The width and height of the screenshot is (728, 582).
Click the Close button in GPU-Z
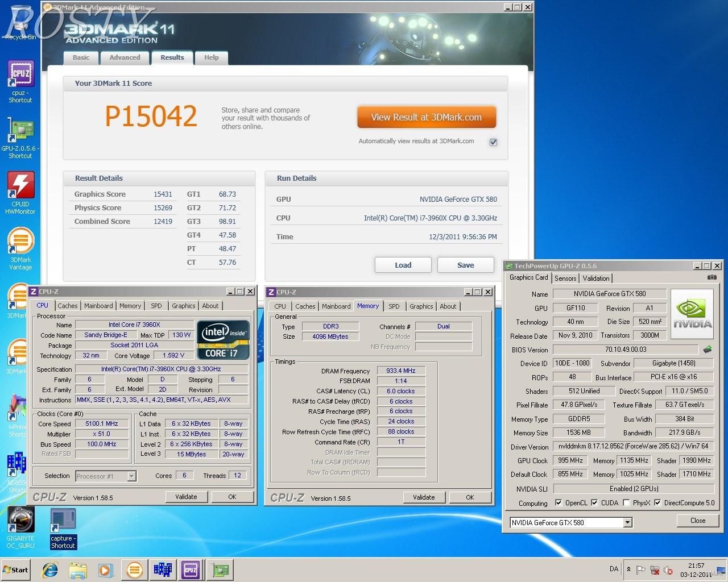tap(698, 521)
